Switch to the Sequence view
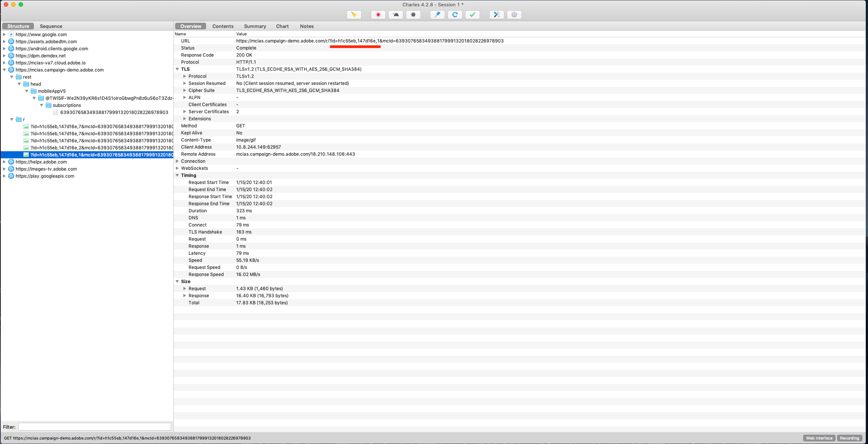 coord(51,26)
